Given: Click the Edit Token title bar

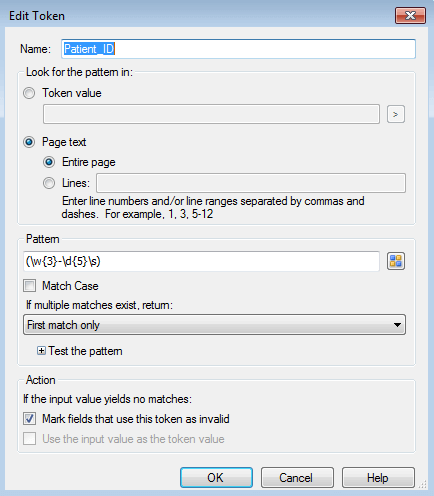Looking at the screenshot, I should [200, 15].
